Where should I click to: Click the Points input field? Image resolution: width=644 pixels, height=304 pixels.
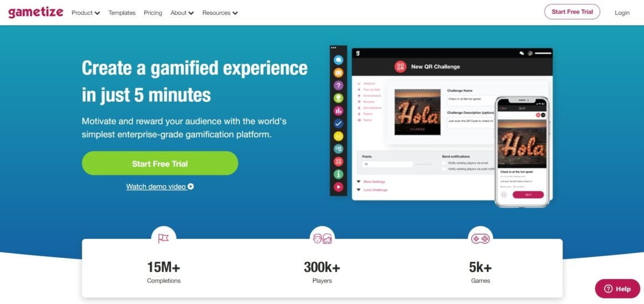tap(387, 164)
